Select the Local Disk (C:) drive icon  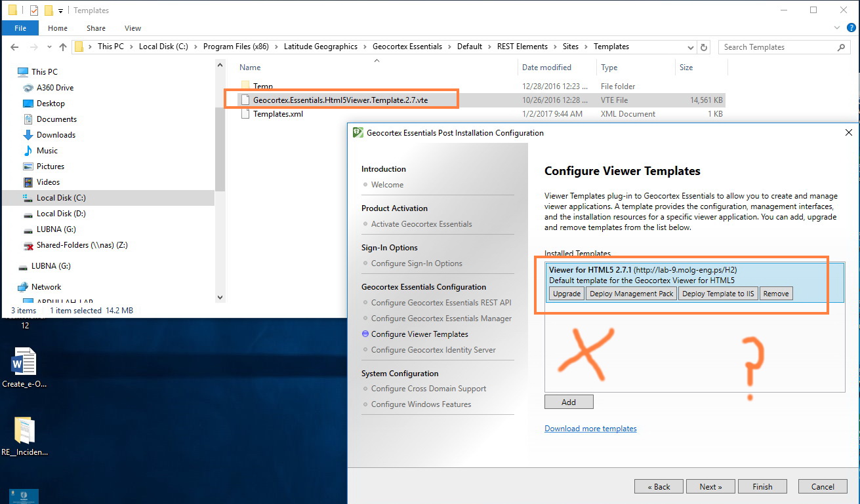pyautogui.click(x=28, y=198)
